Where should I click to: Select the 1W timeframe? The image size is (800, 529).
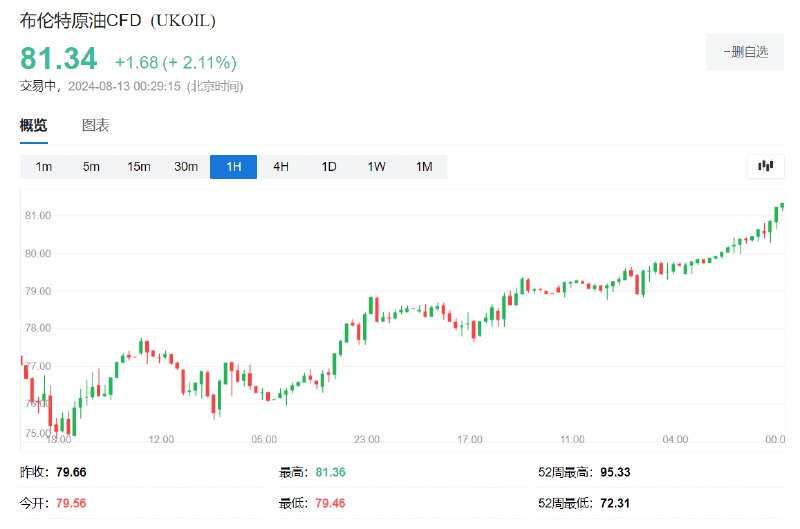[377, 167]
